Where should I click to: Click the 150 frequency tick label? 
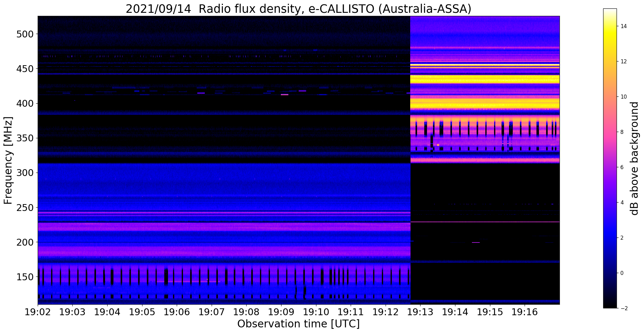point(25,277)
